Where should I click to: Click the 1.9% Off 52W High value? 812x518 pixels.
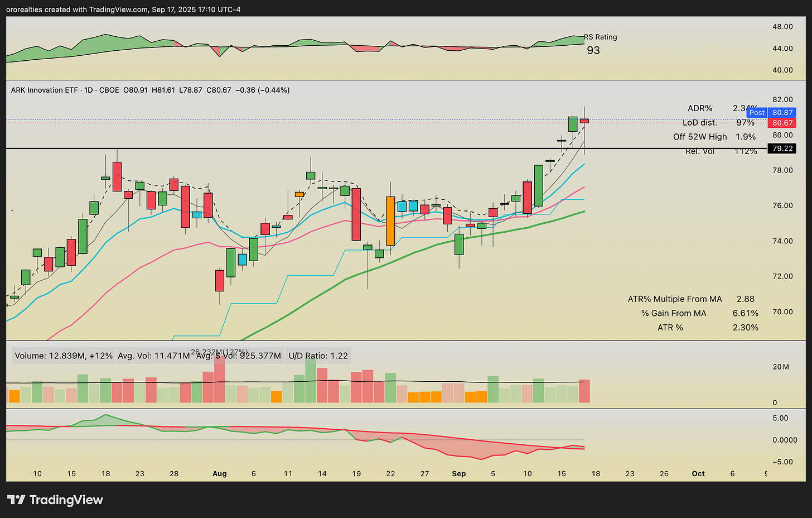[746, 137]
